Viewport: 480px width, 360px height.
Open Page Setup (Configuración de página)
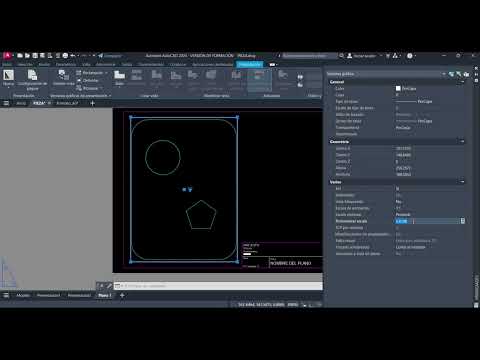[32, 79]
